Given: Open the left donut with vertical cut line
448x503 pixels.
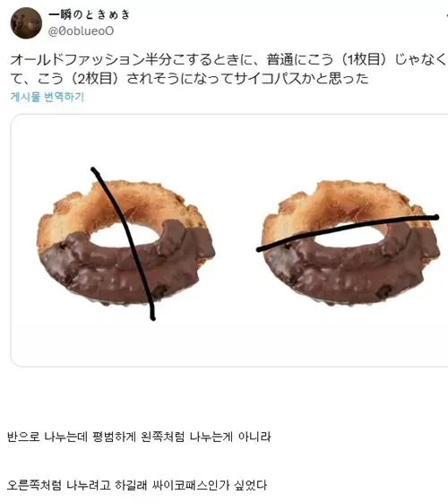Looking at the screenshot, I should pos(125,243).
